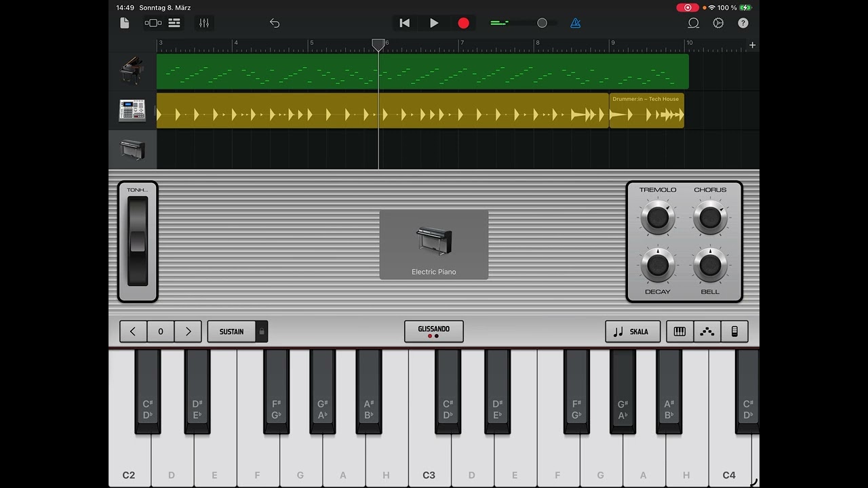Toggle the Sustain button
868x488 pixels.
point(231,331)
